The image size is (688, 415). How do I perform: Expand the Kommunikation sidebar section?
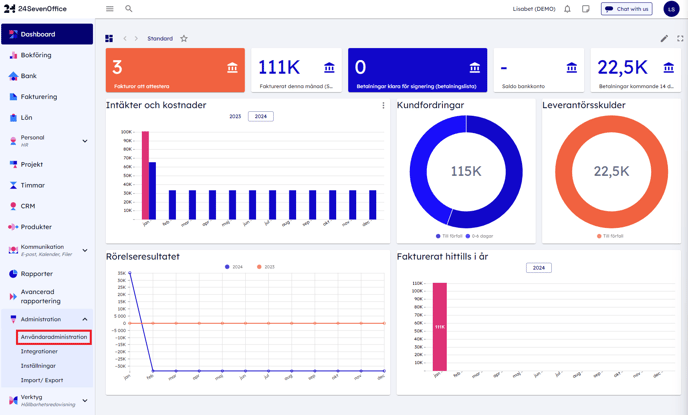pyautogui.click(x=85, y=250)
